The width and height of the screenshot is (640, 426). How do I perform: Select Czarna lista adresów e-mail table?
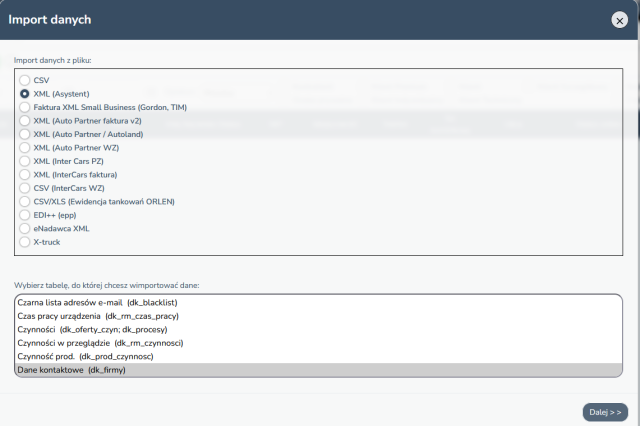[x=318, y=303]
